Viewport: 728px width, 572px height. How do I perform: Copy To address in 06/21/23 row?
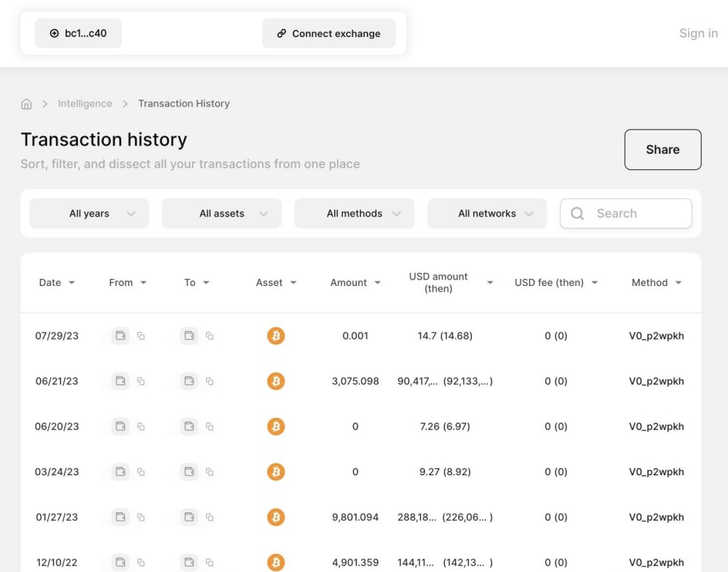click(210, 381)
